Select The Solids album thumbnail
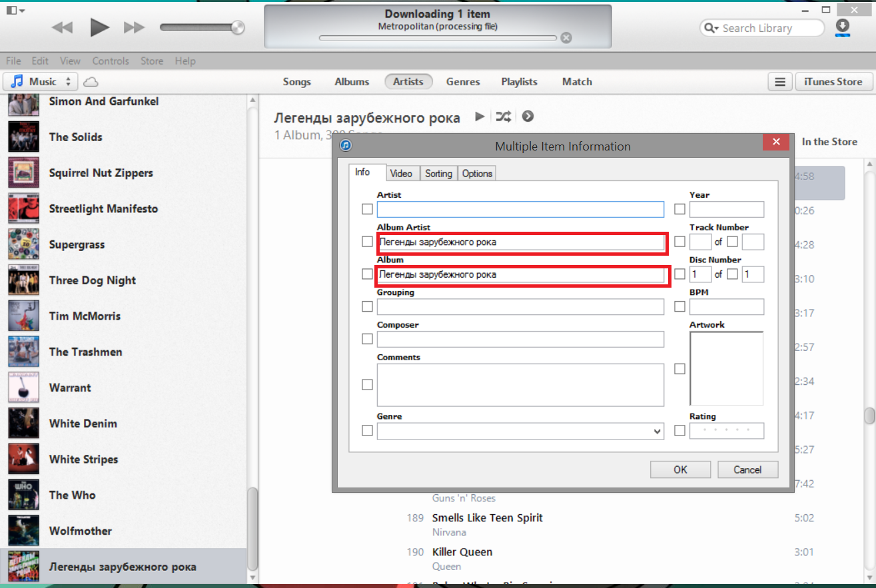Screen dimensions: 876x588 point(23,137)
